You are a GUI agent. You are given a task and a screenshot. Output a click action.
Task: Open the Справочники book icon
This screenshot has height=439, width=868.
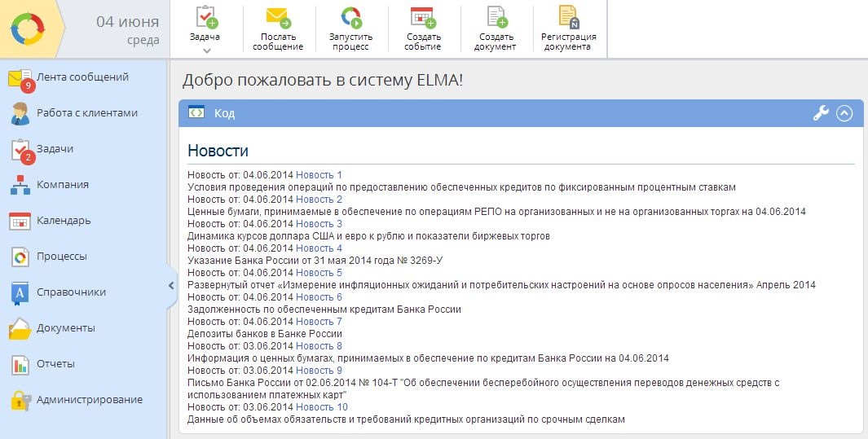pos(20,293)
